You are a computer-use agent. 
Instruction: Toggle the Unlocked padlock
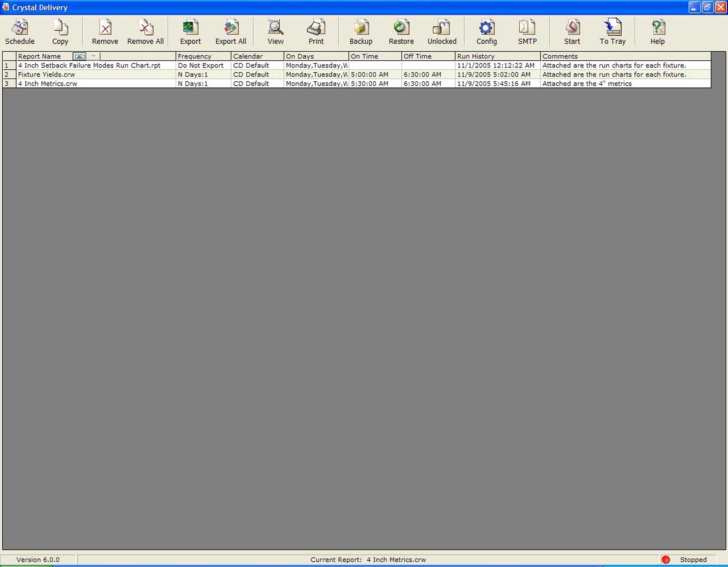coord(442,32)
